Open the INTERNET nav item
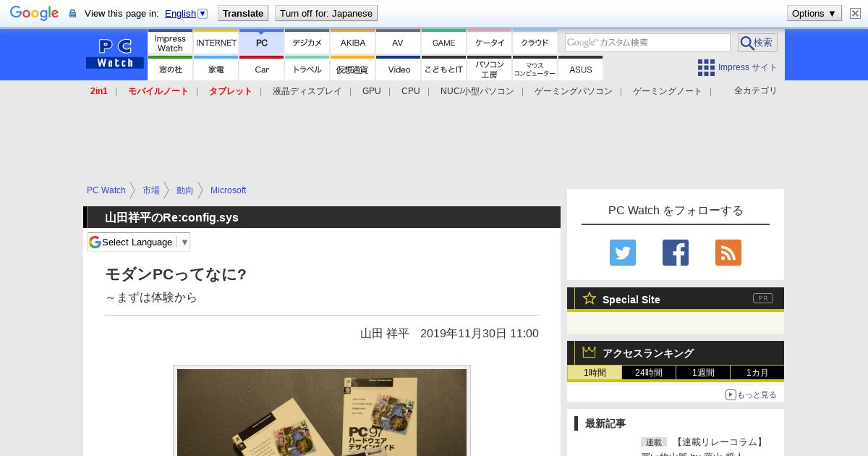This screenshot has height=456, width=868. (x=216, y=43)
